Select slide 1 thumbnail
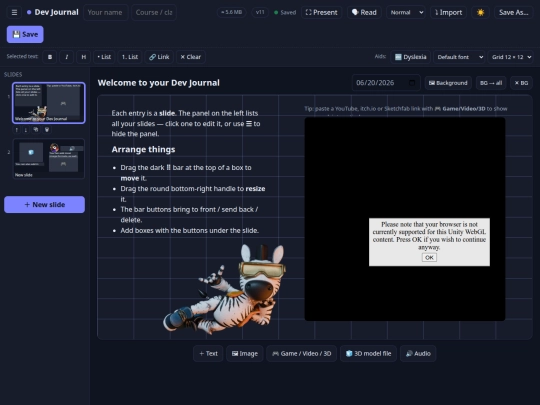The height and width of the screenshot is (405, 540). [49, 103]
